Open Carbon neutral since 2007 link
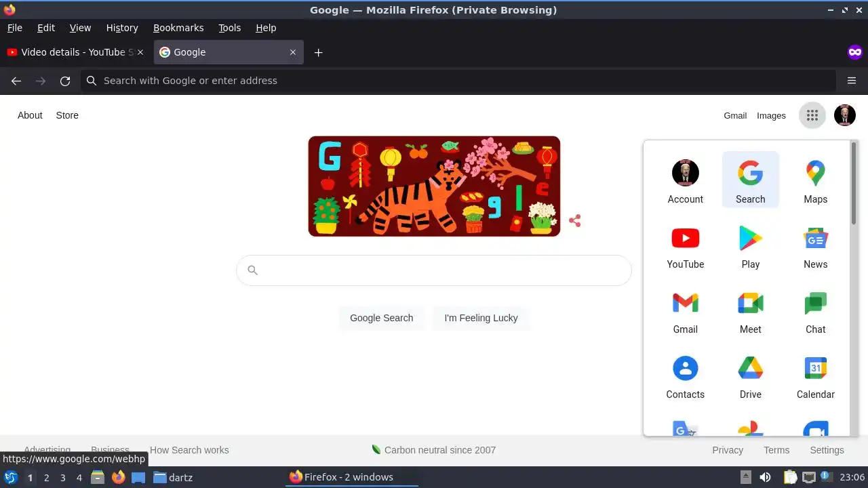 [434, 450]
